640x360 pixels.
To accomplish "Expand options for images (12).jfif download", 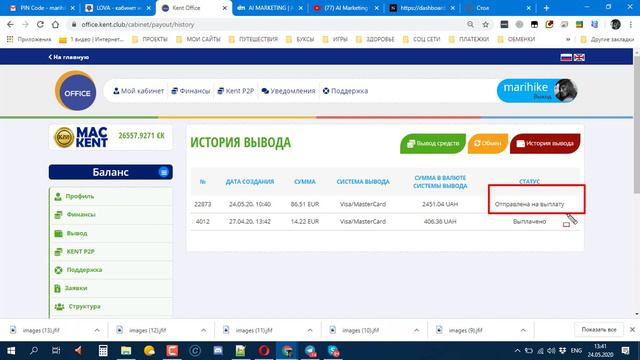I will click(203, 330).
